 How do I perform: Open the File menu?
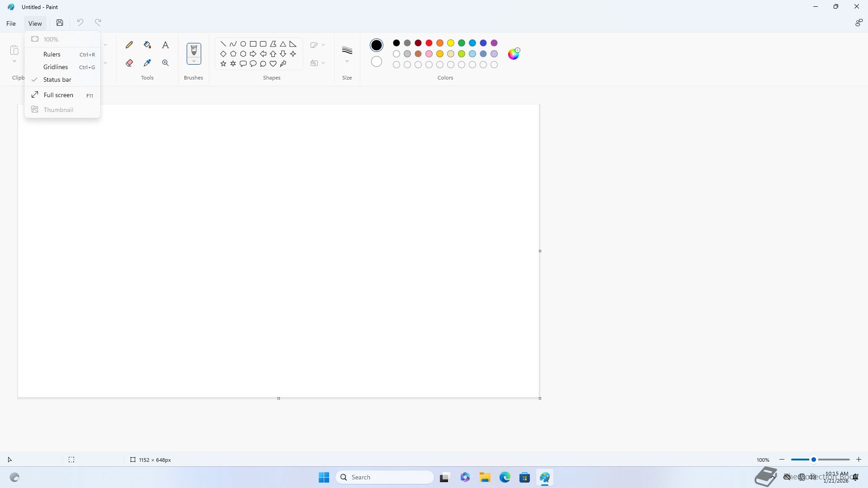pyautogui.click(x=11, y=23)
